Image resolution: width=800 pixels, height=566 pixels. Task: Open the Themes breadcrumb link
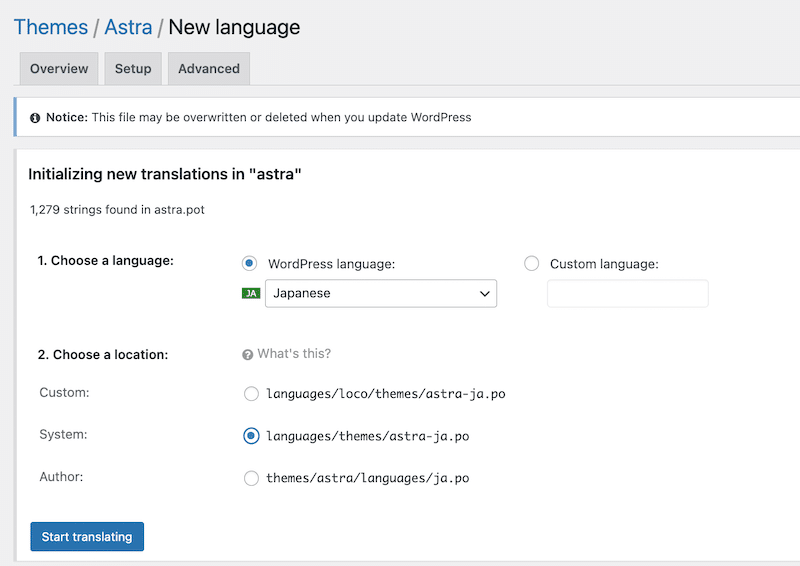51,27
